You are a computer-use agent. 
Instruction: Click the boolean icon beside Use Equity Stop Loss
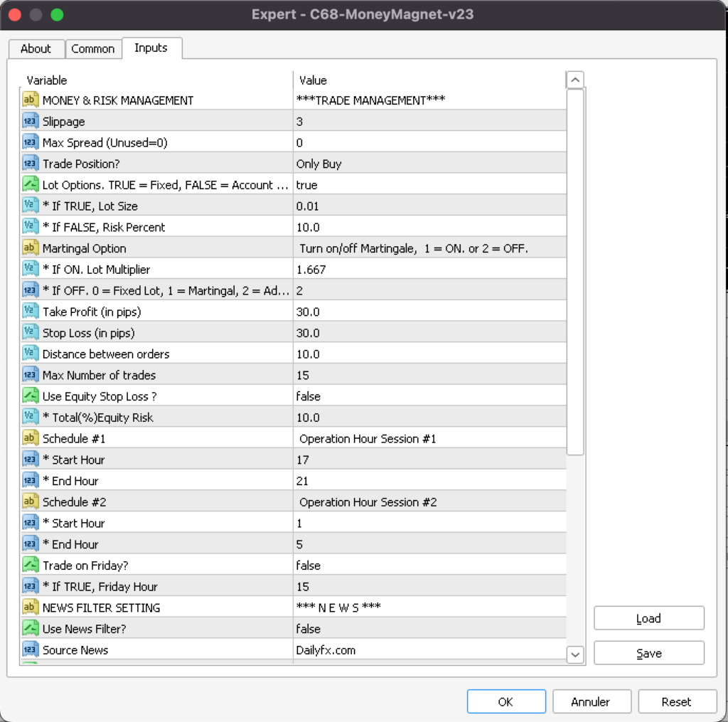point(30,396)
